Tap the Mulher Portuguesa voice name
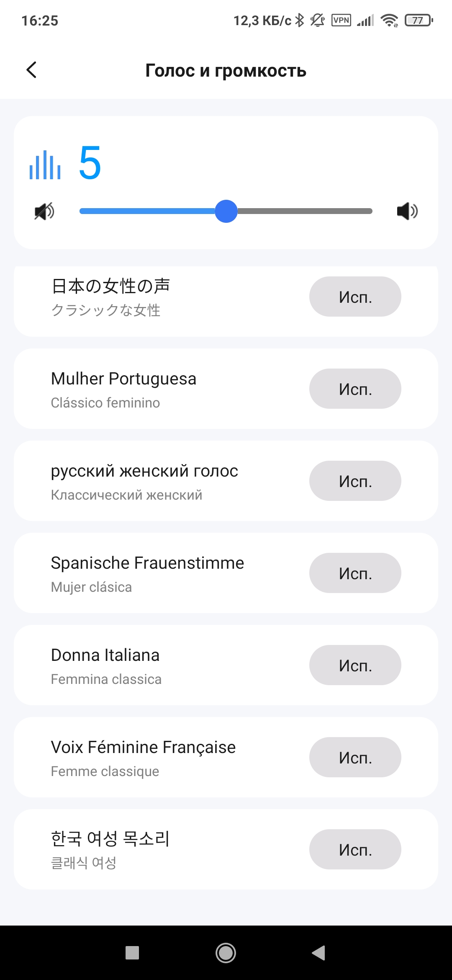Viewport: 452px width, 980px height. click(x=123, y=379)
